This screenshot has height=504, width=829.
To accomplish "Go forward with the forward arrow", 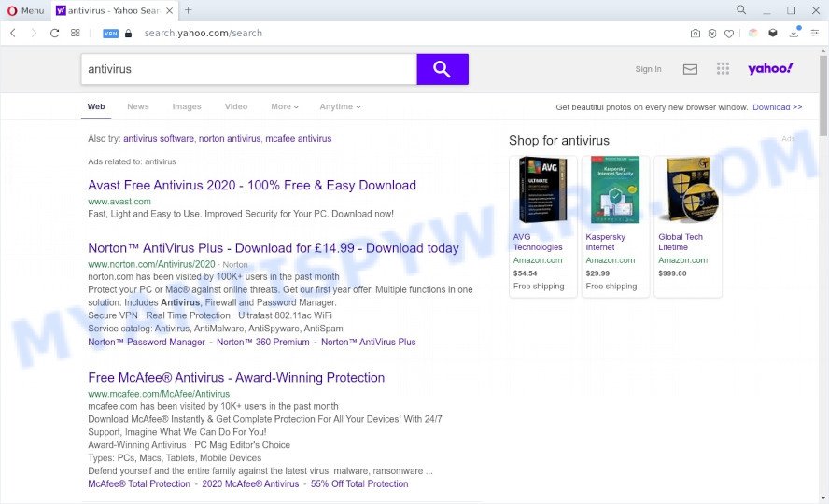I will click(x=34, y=33).
